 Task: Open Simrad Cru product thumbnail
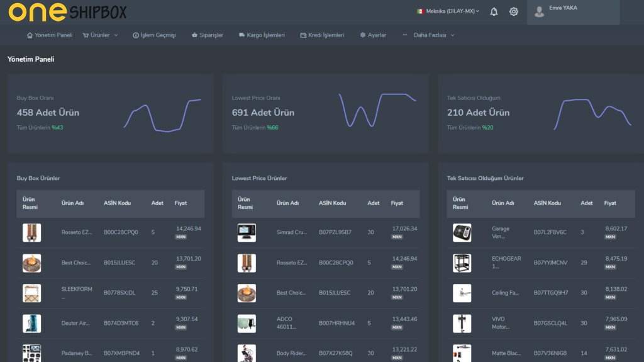247,233
